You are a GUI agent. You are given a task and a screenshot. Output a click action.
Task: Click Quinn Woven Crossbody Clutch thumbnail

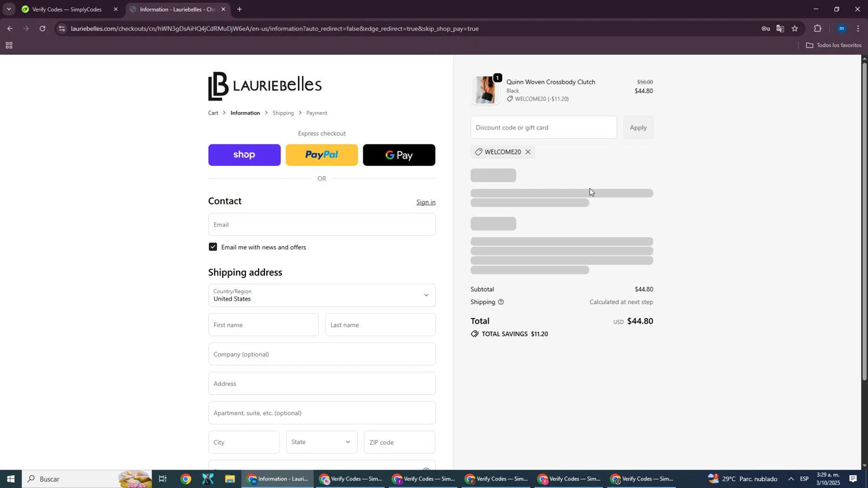coord(485,90)
